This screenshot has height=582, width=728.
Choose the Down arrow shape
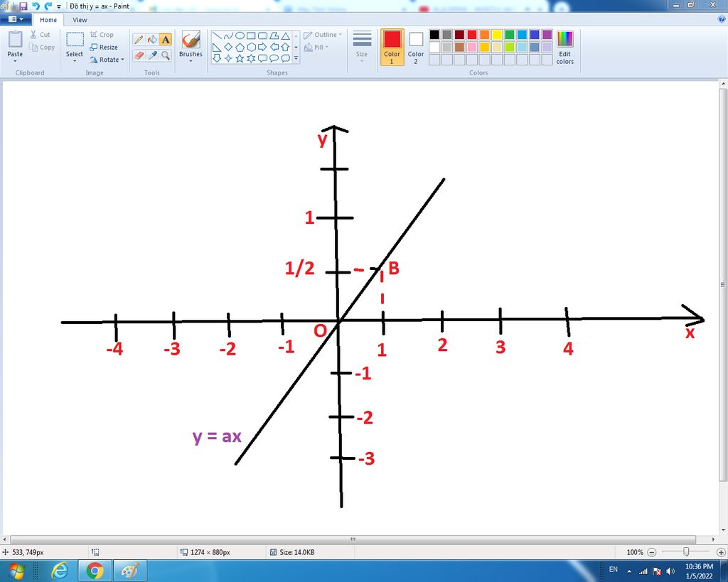point(217,58)
